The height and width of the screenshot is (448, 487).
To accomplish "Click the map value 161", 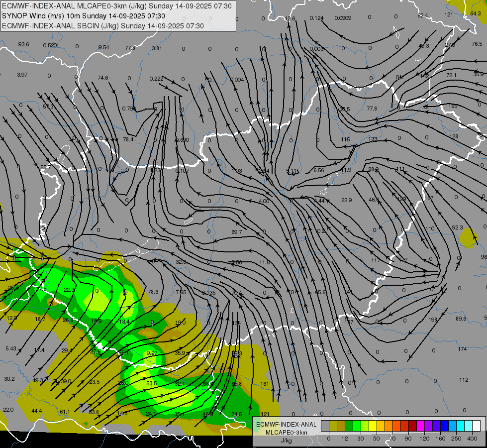I will pos(265,384).
